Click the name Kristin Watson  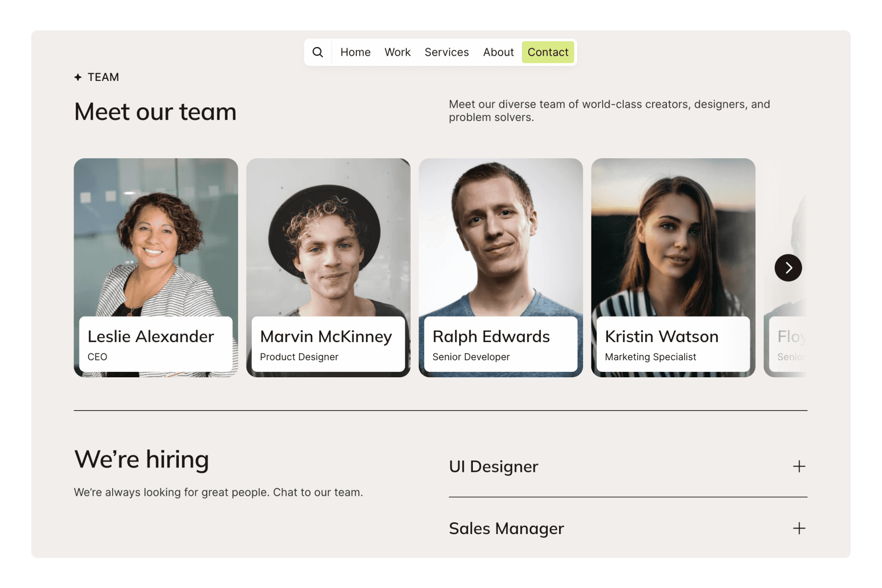661,337
